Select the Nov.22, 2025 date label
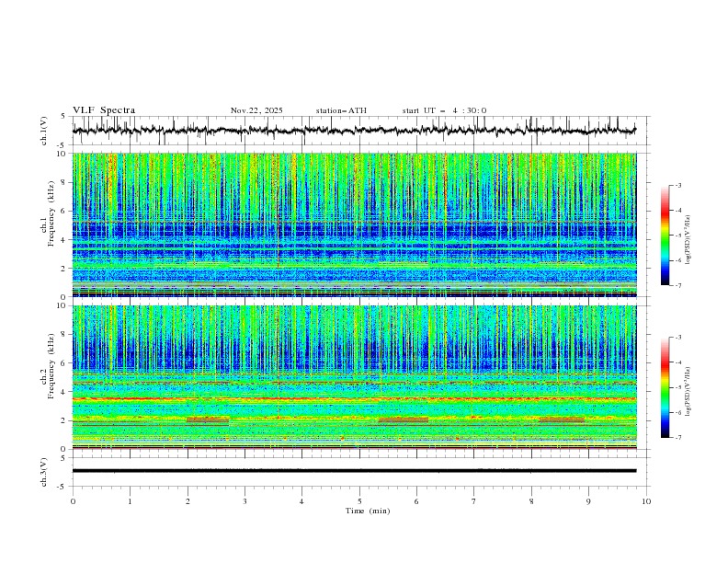728x563 pixels. point(256,110)
